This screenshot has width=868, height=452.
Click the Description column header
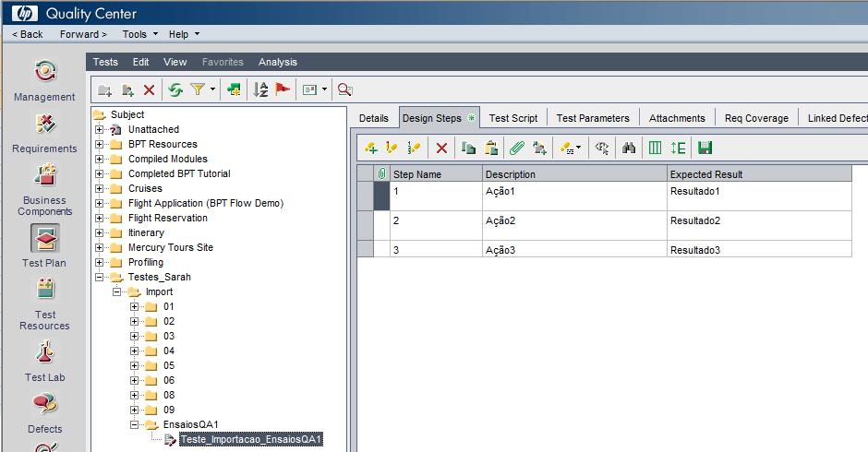click(574, 174)
